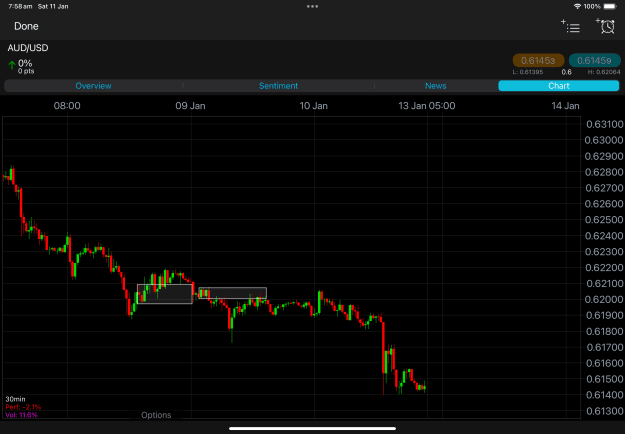Screen dimensions: 625x434
Task: Switch to the Overview tab
Action: pos(93,86)
